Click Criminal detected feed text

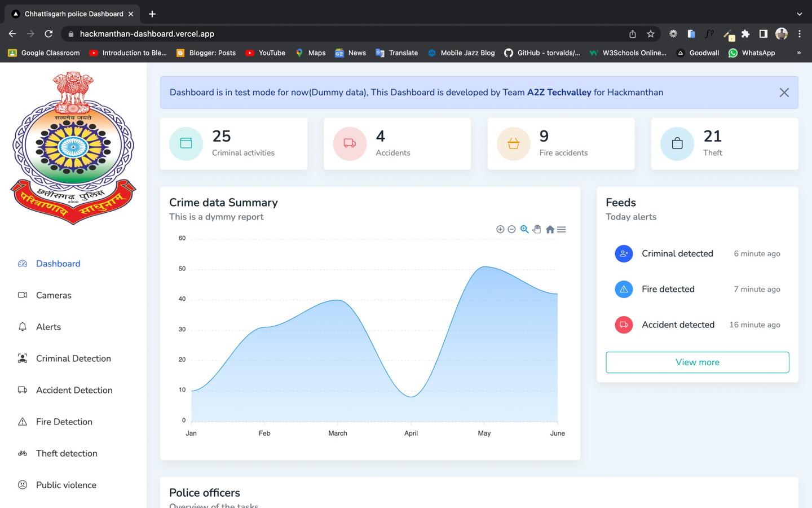click(677, 253)
